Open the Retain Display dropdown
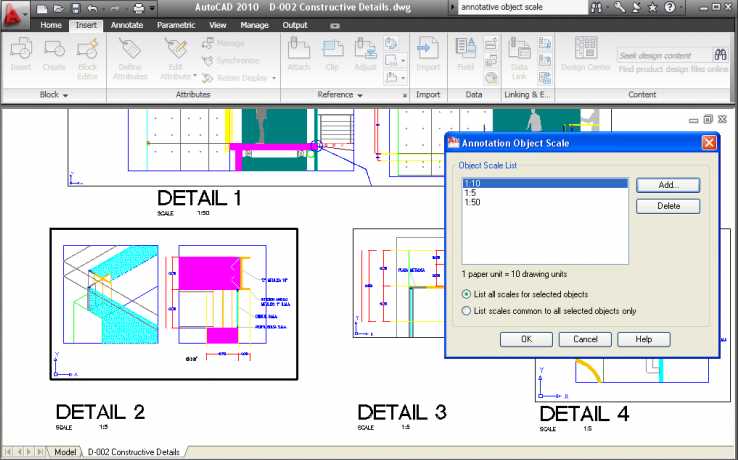This screenshot has width=738, height=460. pos(274,78)
